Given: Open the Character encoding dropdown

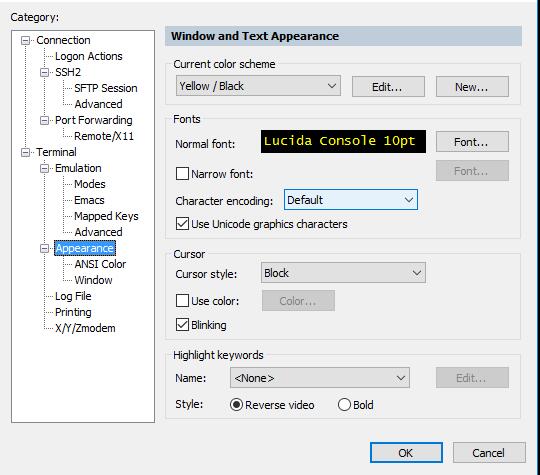Looking at the screenshot, I should [x=351, y=200].
